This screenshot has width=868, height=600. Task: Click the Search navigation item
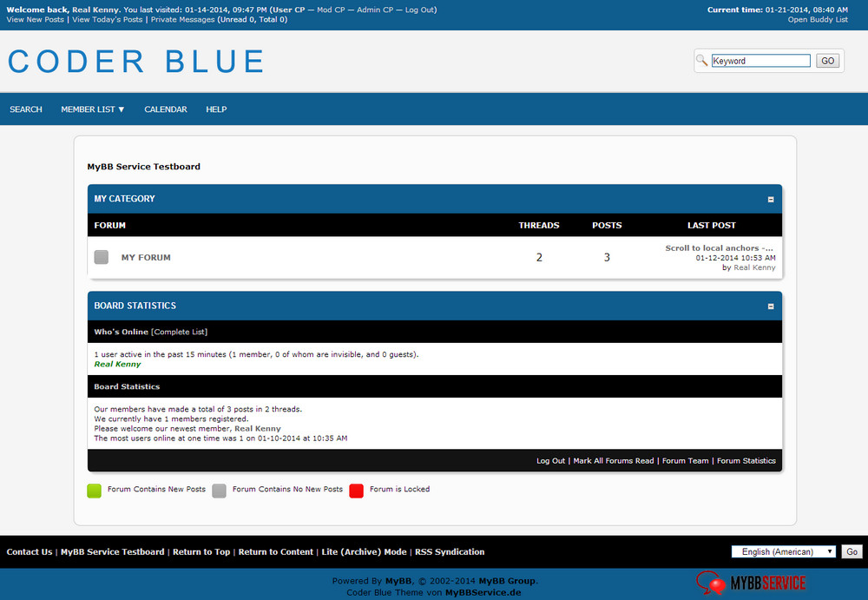(26, 109)
